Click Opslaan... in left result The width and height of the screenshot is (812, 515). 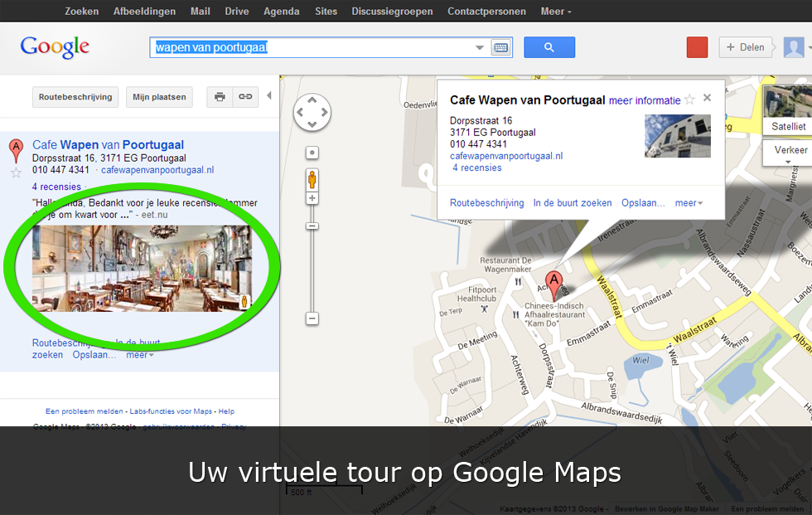tap(94, 355)
